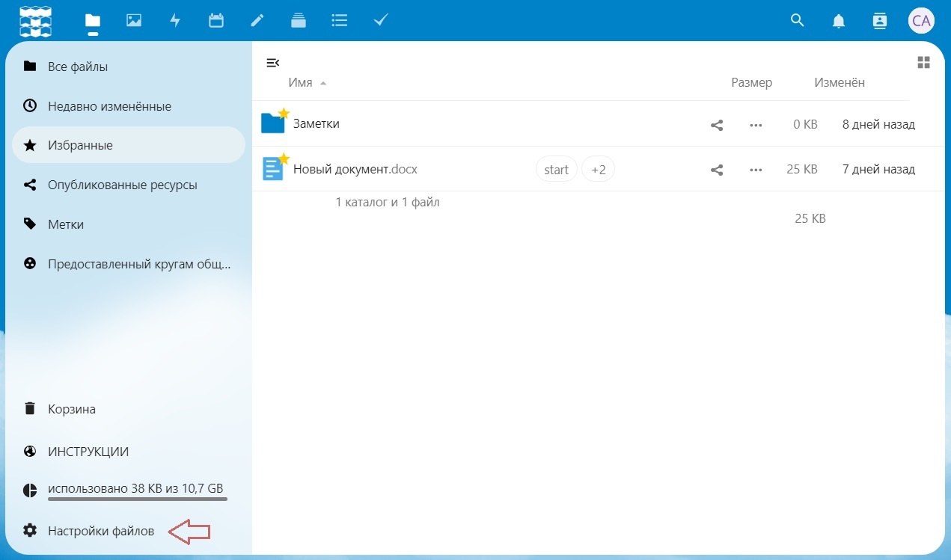Screen dimensions: 951x560
Task: Share the Заметки folder
Action: point(717,125)
